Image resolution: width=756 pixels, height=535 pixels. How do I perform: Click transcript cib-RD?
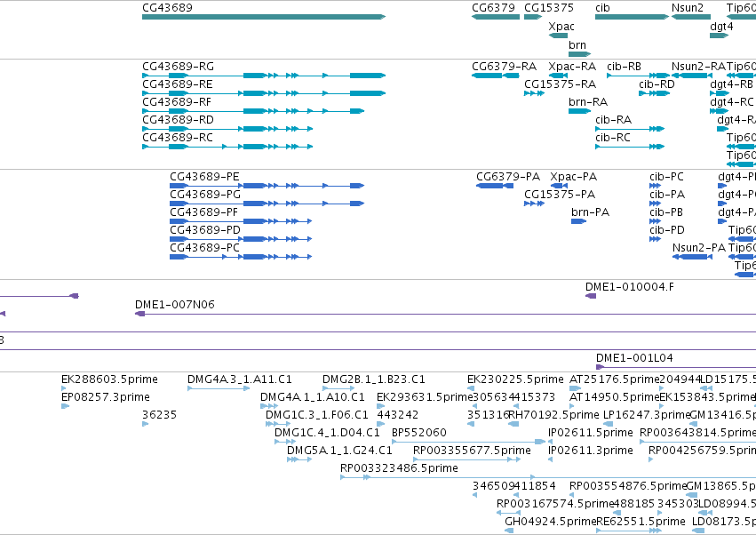point(654,93)
